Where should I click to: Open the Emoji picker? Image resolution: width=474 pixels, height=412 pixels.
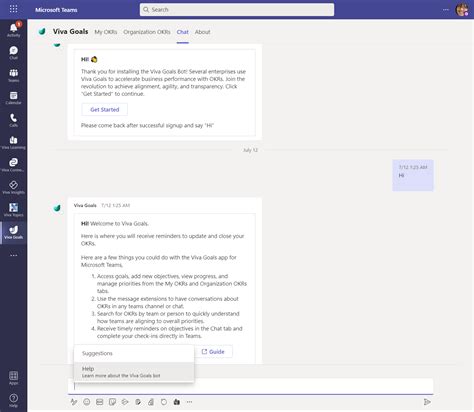(x=87, y=402)
